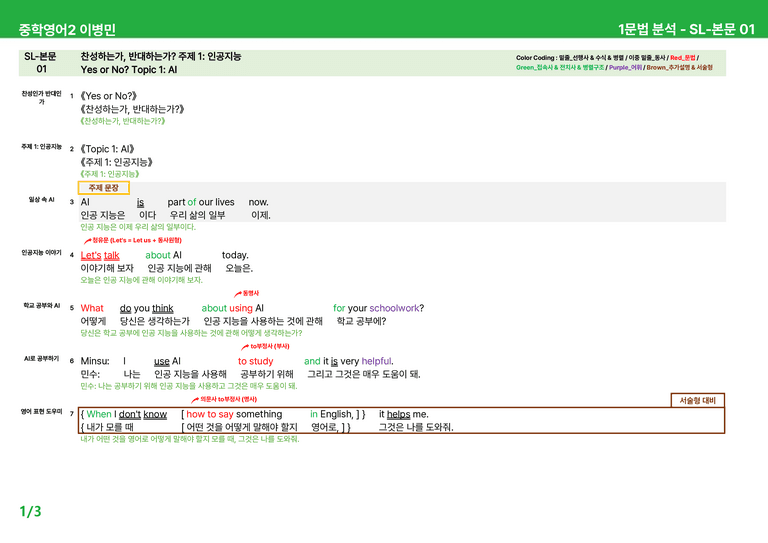Click the side label '주제 1: 인공지능'
The height and width of the screenshot is (543, 768).
coord(41,146)
